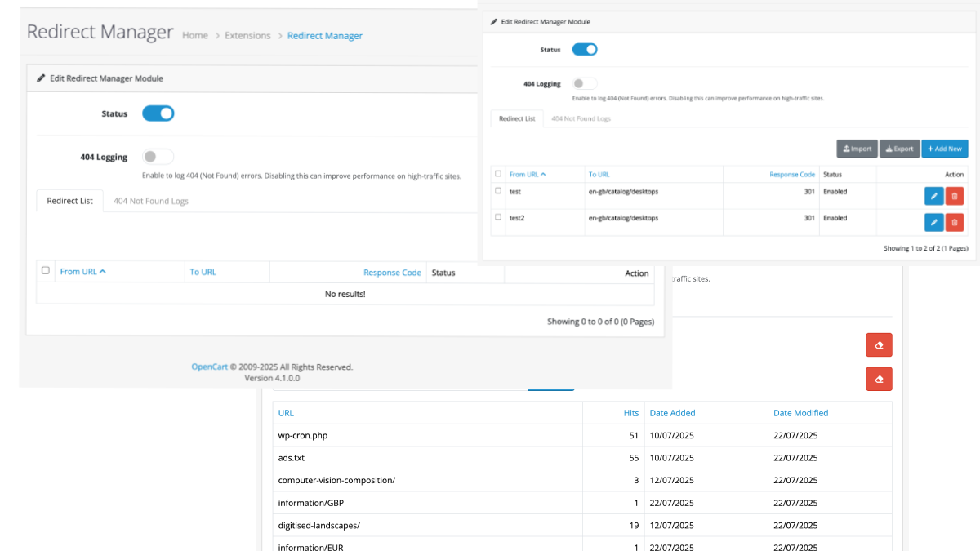
Task: Click the upper red eraser button in the logs panel
Action: pyautogui.click(x=879, y=345)
